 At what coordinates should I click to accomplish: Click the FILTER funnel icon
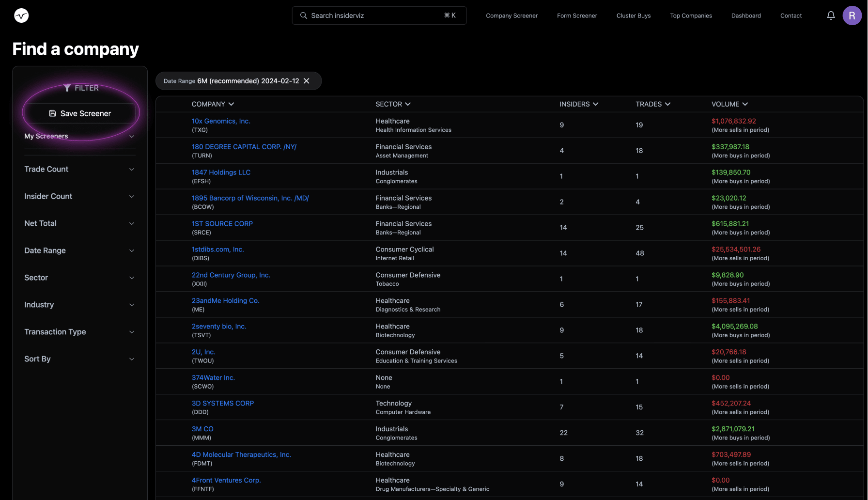67,88
